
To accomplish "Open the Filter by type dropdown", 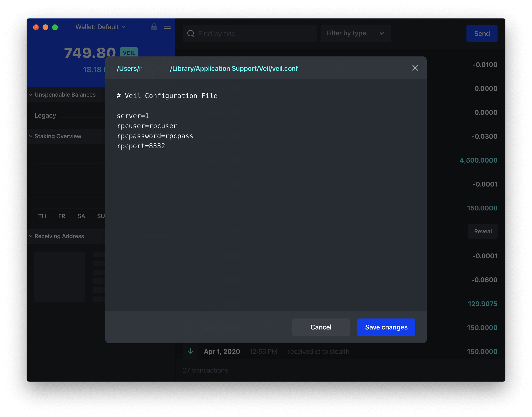I will point(356,33).
